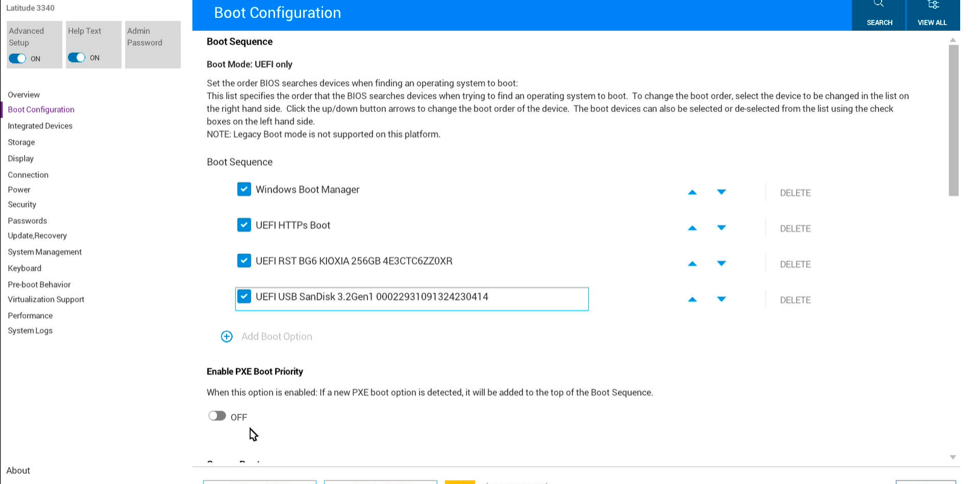Viewport: 980px width, 484px height.
Task: Open Keyboard section
Action: pos(24,268)
